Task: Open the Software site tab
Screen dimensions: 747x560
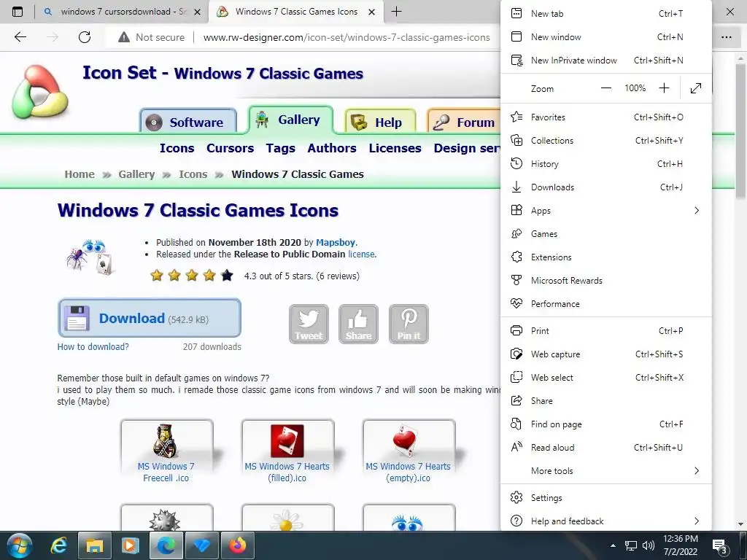Action: (x=188, y=122)
